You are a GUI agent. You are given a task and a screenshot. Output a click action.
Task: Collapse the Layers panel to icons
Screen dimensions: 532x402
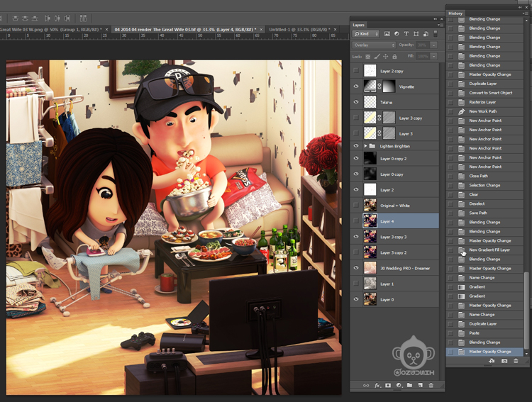click(436, 19)
